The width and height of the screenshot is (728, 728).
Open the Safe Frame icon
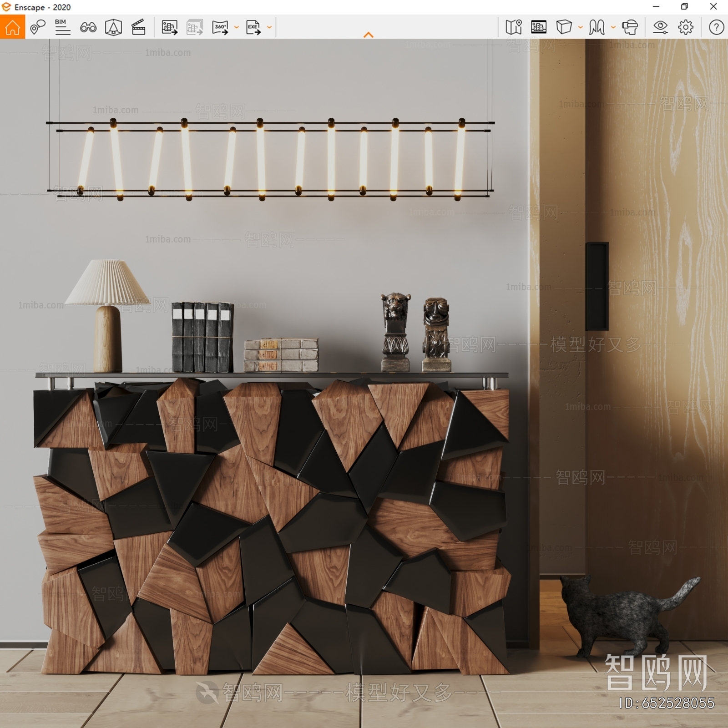113,27
